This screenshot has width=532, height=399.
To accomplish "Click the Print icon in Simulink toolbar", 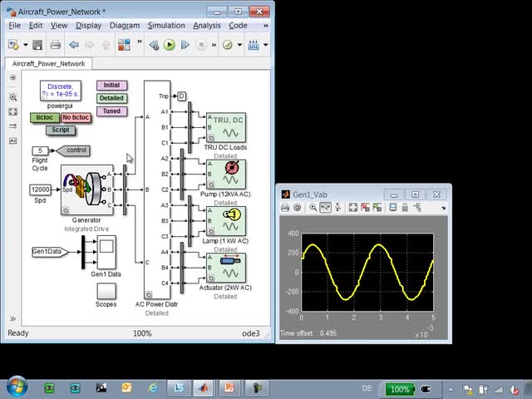I will click(55, 45).
